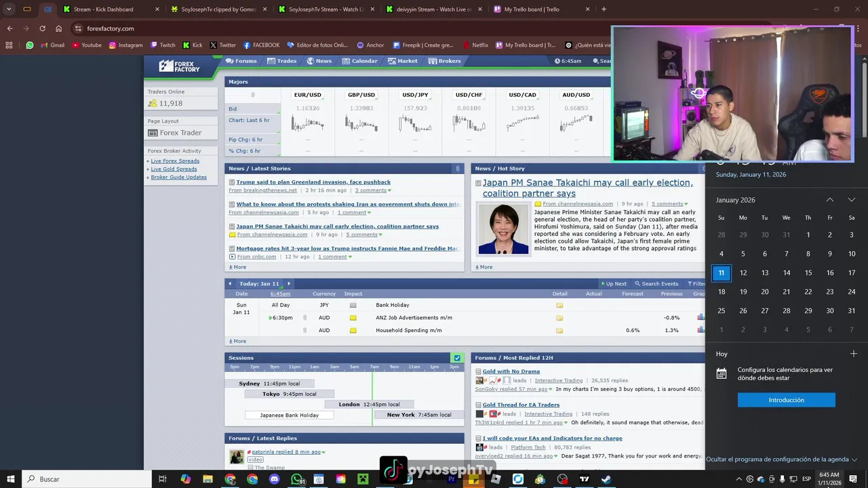Open the apps grid icon in bookmarks bar
This screenshot has height=488, width=868.
coord(9,45)
